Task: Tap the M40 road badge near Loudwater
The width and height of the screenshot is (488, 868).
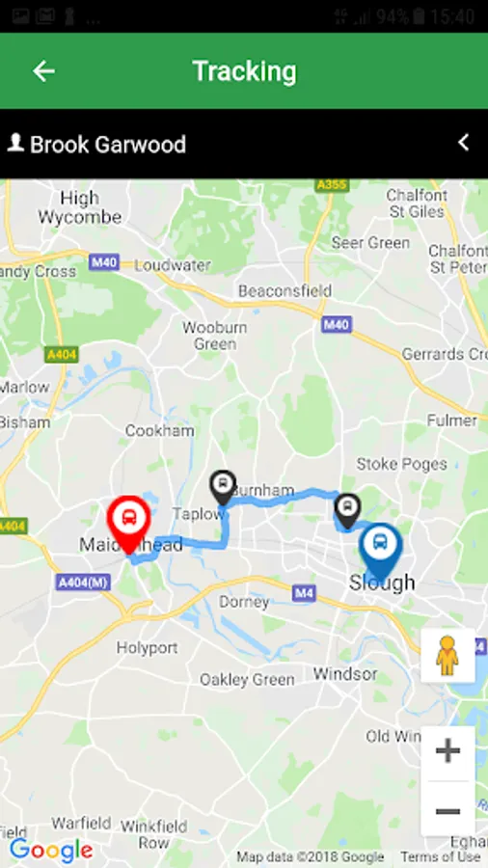Action: click(104, 261)
